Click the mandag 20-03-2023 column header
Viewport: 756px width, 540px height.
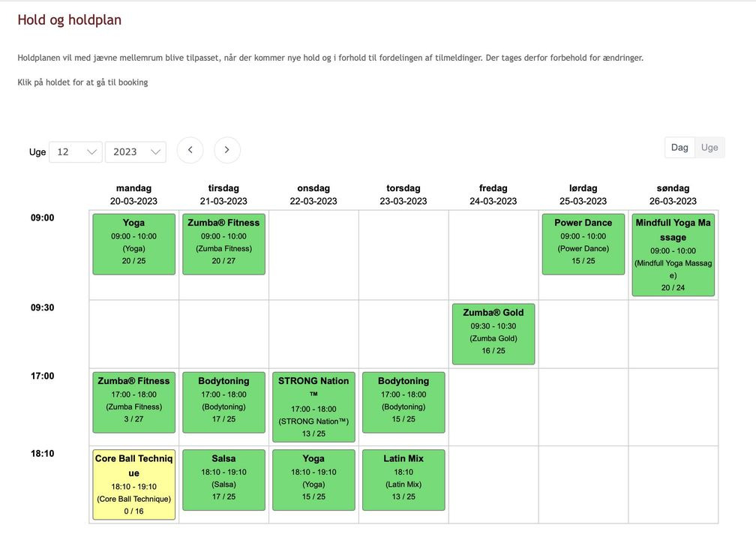point(133,194)
